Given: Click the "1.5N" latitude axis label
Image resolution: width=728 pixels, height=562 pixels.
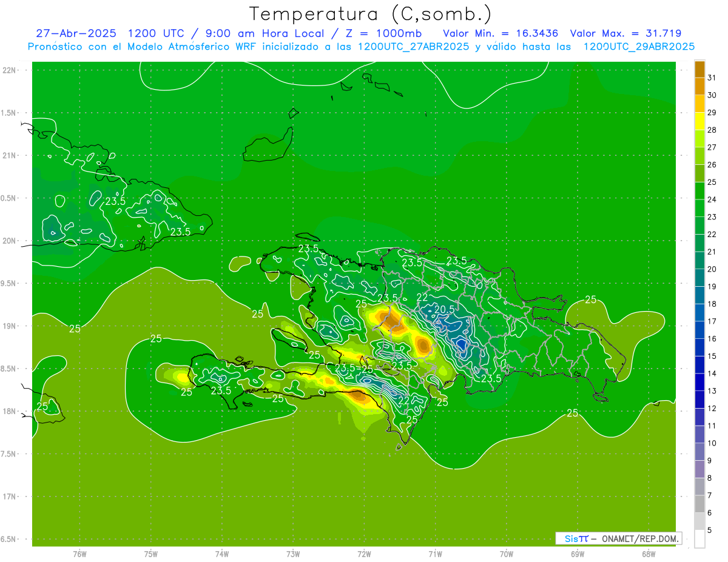Looking at the screenshot, I should [10, 113].
